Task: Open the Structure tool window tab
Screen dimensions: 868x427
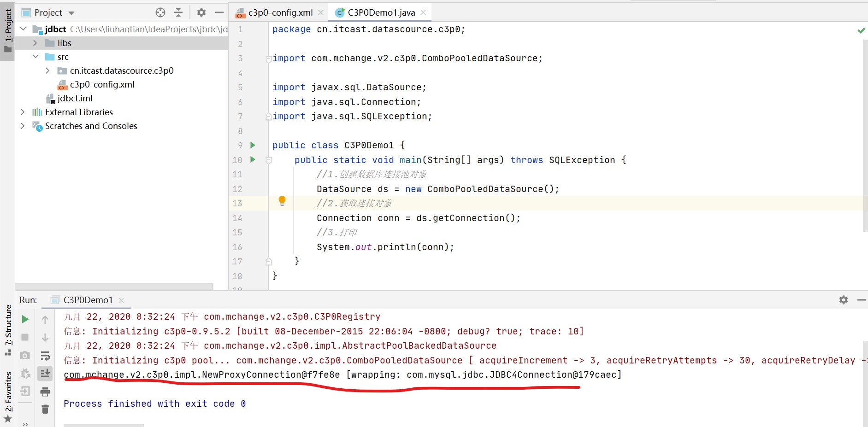Action: [8, 330]
